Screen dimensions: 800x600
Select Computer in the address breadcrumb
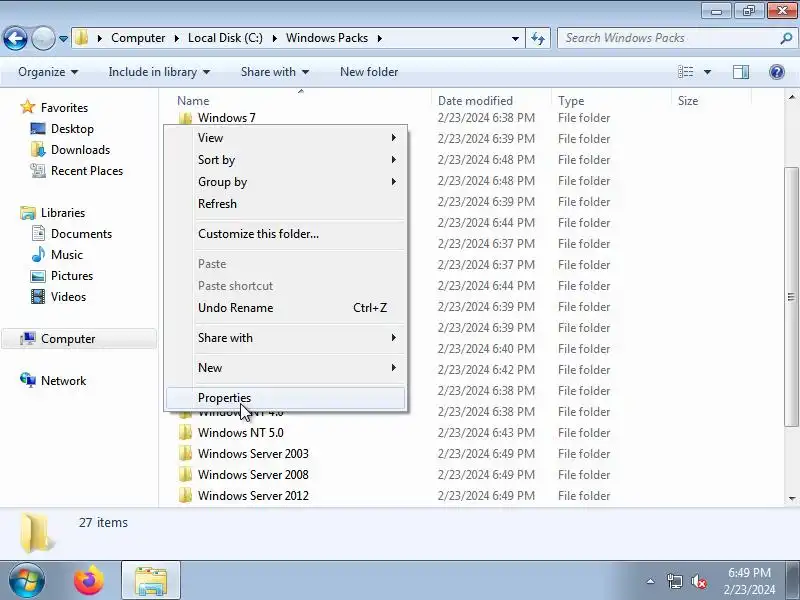pos(138,38)
